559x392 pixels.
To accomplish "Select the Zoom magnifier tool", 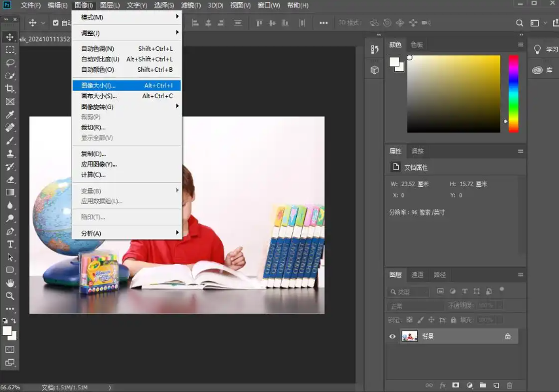I will pyautogui.click(x=10, y=296).
